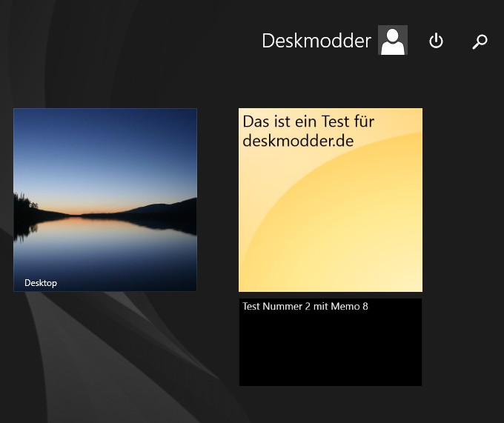
Task: Open the yellow sticky note tile
Action: (x=331, y=200)
